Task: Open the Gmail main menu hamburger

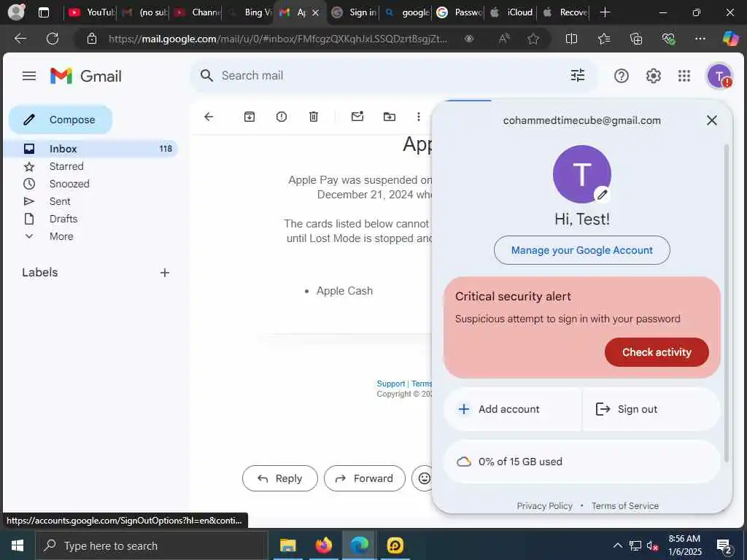Action: 29,76
